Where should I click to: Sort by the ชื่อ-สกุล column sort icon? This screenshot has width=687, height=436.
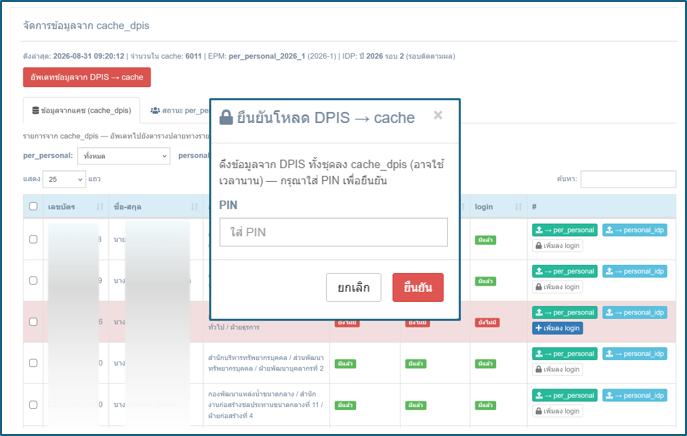pyautogui.click(x=195, y=207)
